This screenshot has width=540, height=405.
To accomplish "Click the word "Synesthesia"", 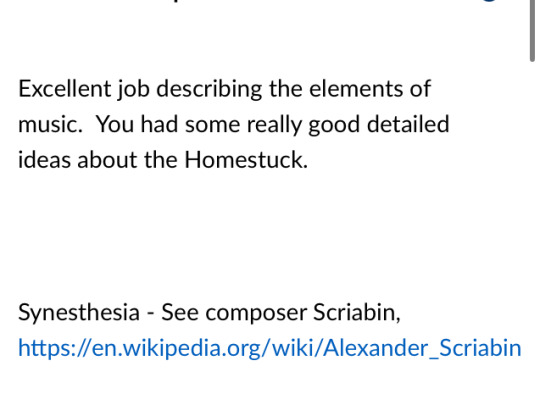I will click(x=79, y=313).
